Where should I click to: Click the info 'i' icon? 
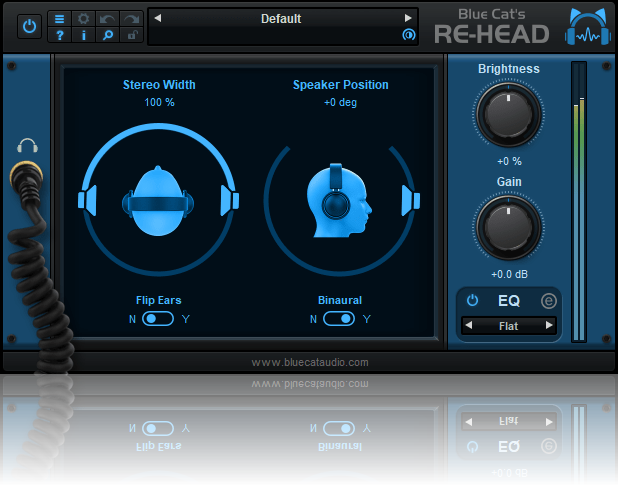point(83,36)
